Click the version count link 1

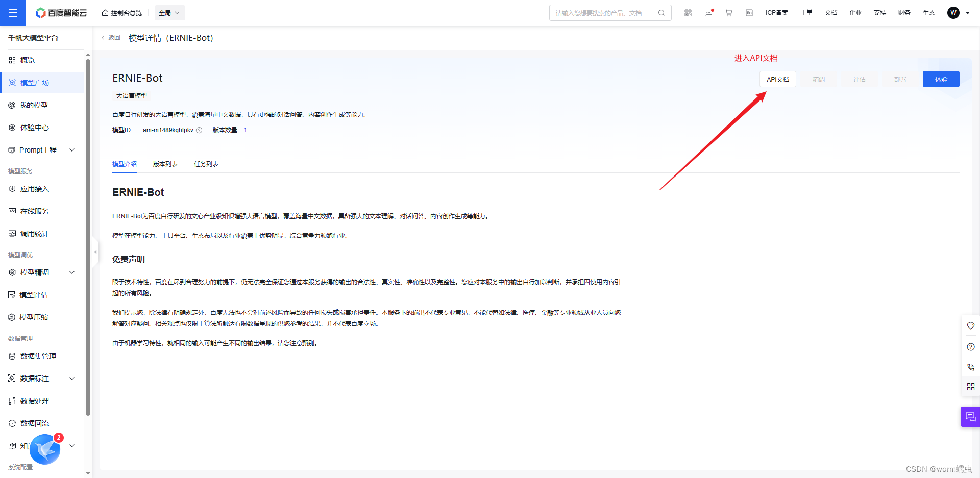[245, 130]
